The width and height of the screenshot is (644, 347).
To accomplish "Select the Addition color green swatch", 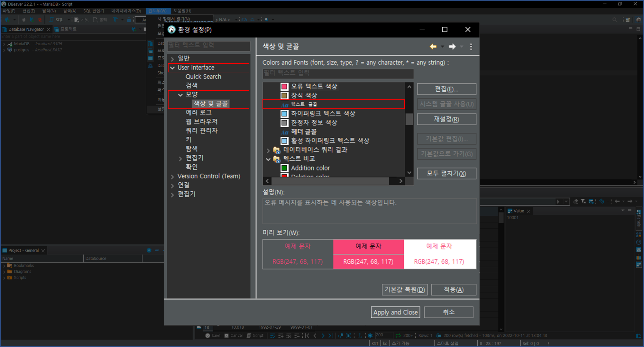I will (284, 168).
